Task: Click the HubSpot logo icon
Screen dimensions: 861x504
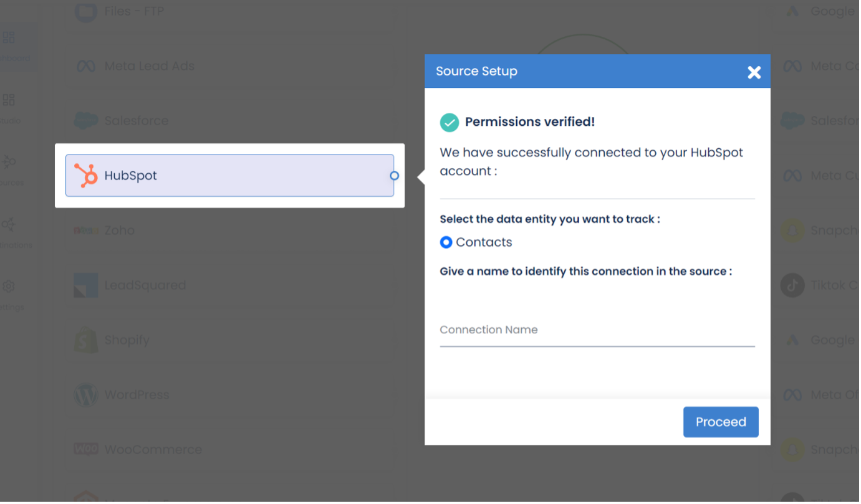Action: coord(86,176)
